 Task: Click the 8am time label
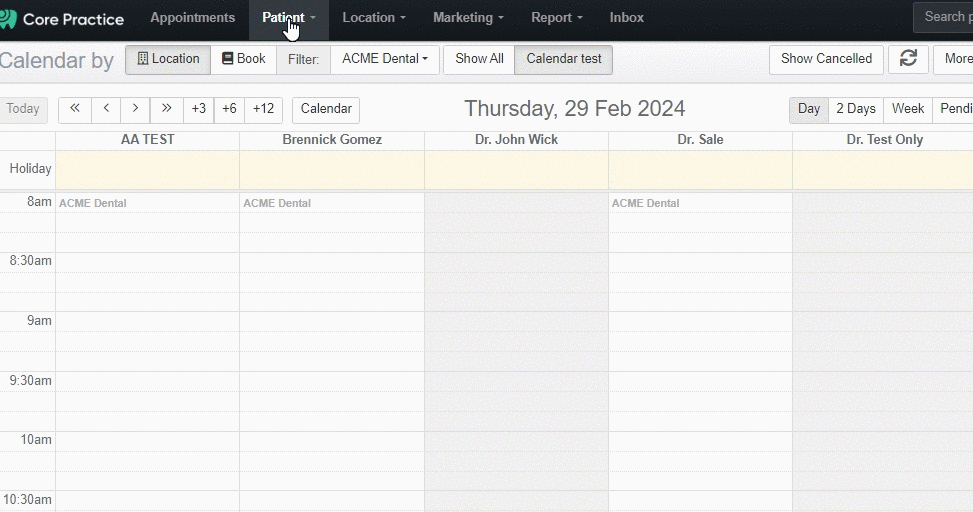coord(39,202)
